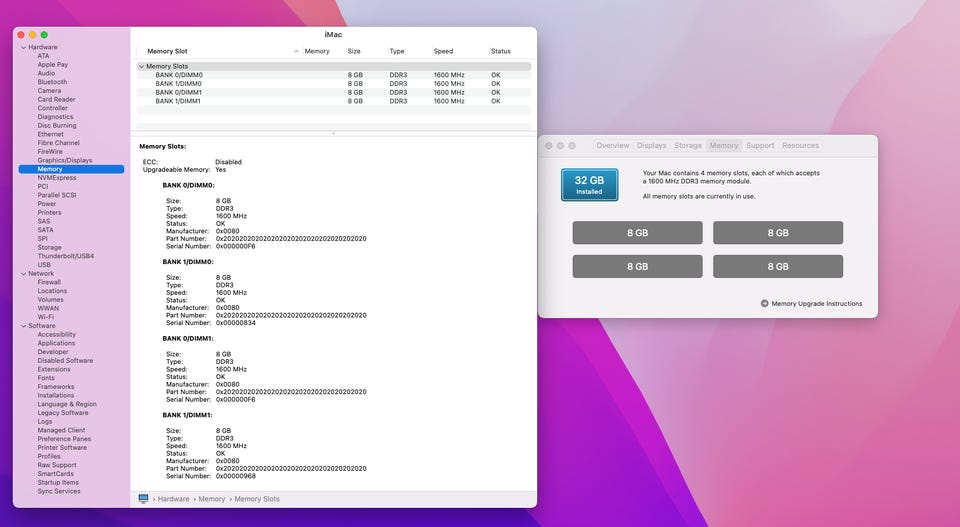Screen dimensions: 960x527
Task: Click the Size column header
Action: click(354, 51)
